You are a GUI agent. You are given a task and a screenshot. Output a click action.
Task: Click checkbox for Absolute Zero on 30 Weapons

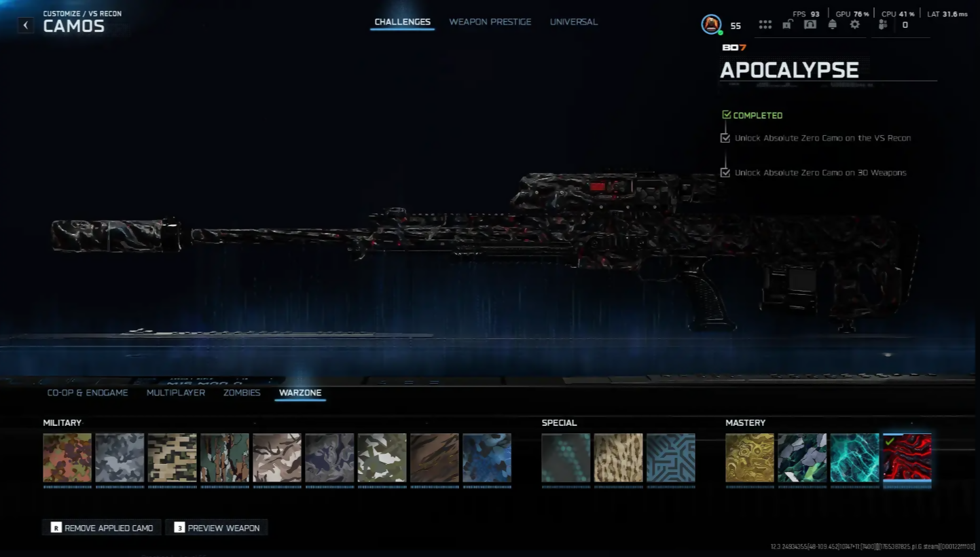pyautogui.click(x=725, y=173)
